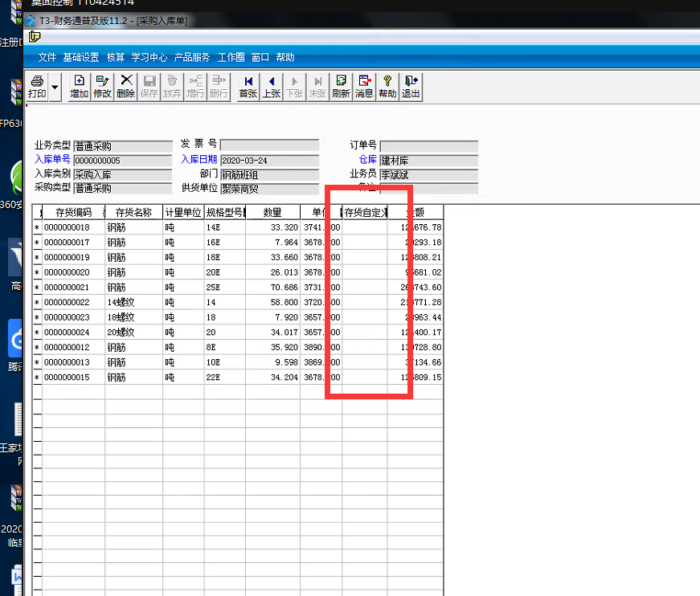Click the 规格型号 column header
The width and height of the screenshot is (700, 596).
pyautogui.click(x=224, y=212)
